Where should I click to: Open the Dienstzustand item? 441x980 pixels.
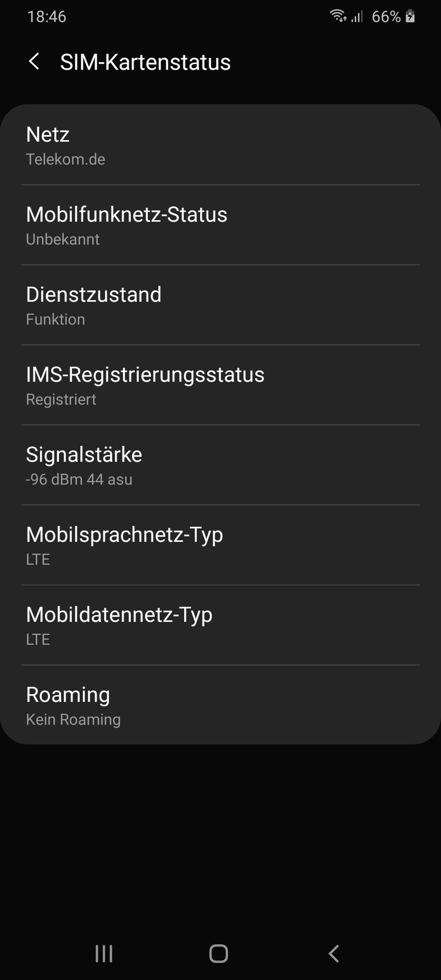[x=220, y=305]
